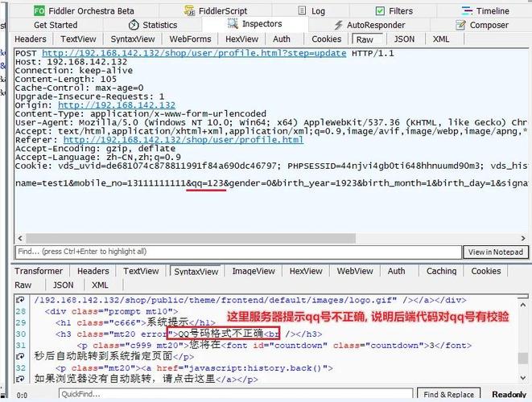Click the Readonly label
The width and height of the screenshot is (532, 402).
coord(509,395)
